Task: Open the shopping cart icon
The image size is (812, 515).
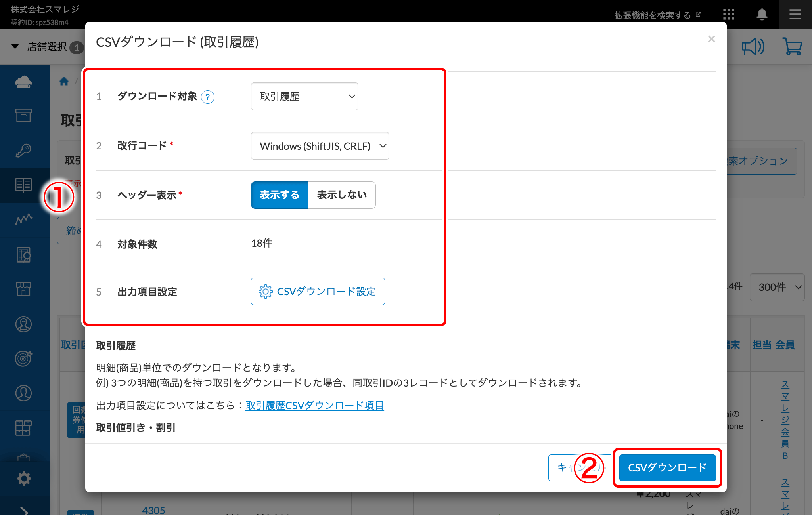Action: [793, 46]
